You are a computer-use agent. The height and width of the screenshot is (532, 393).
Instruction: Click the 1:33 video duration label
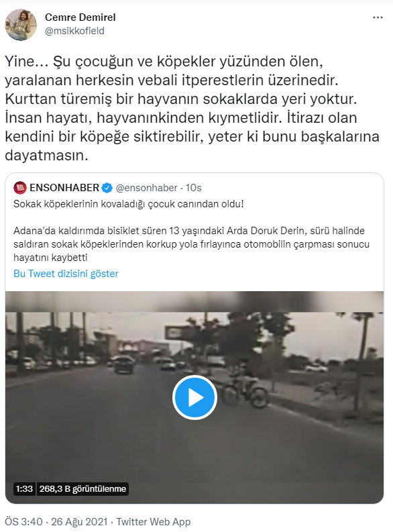(x=24, y=489)
